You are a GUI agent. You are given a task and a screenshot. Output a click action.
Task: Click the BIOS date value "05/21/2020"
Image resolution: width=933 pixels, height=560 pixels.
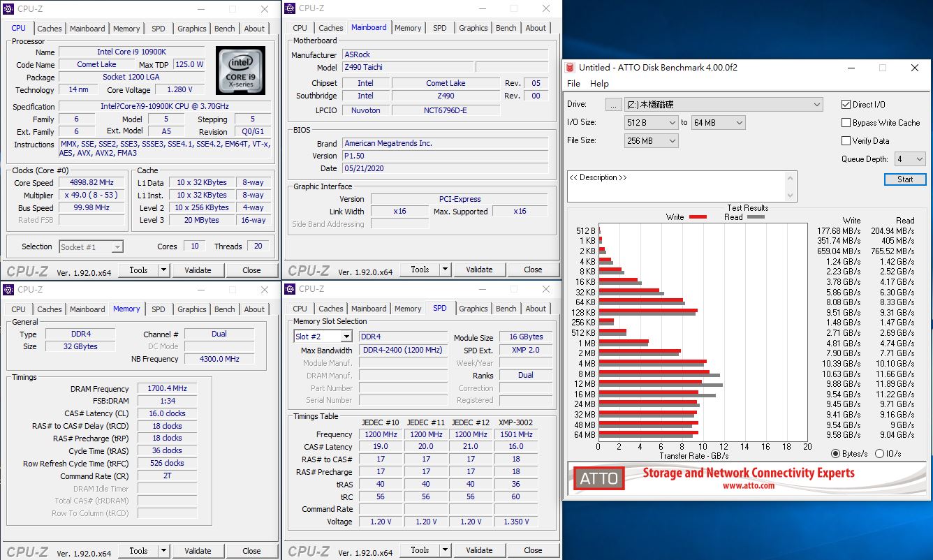click(446, 168)
